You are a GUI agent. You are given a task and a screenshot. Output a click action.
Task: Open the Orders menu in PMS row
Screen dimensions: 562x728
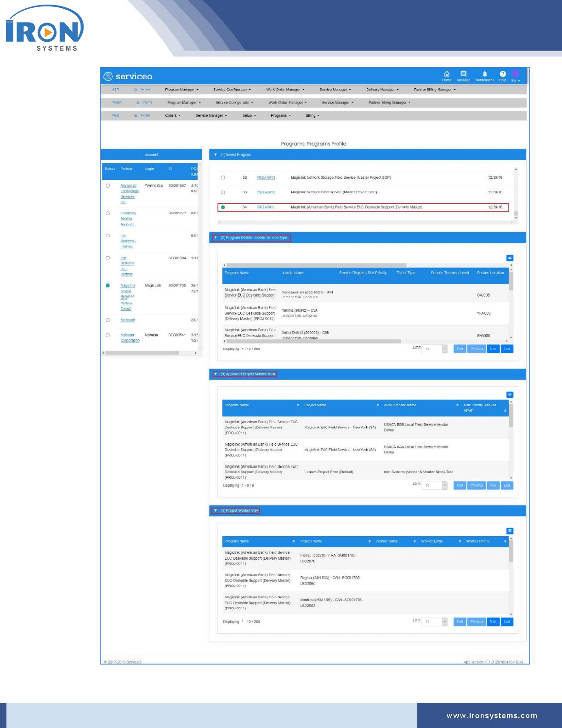[172, 115]
